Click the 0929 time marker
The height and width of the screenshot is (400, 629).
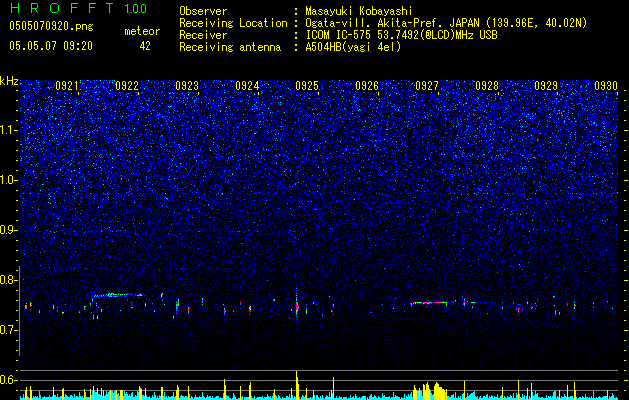pos(546,85)
